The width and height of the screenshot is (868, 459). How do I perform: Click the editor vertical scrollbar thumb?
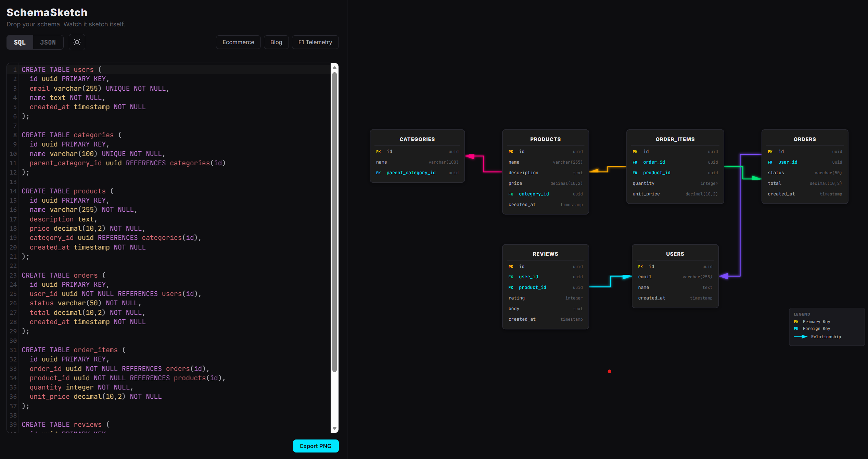pyautogui.click(x=334, y=222)
